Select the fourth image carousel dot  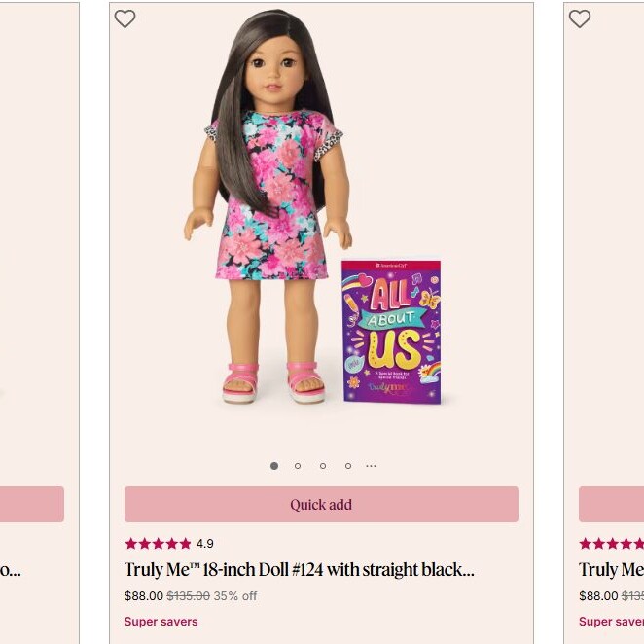(348, 466)
